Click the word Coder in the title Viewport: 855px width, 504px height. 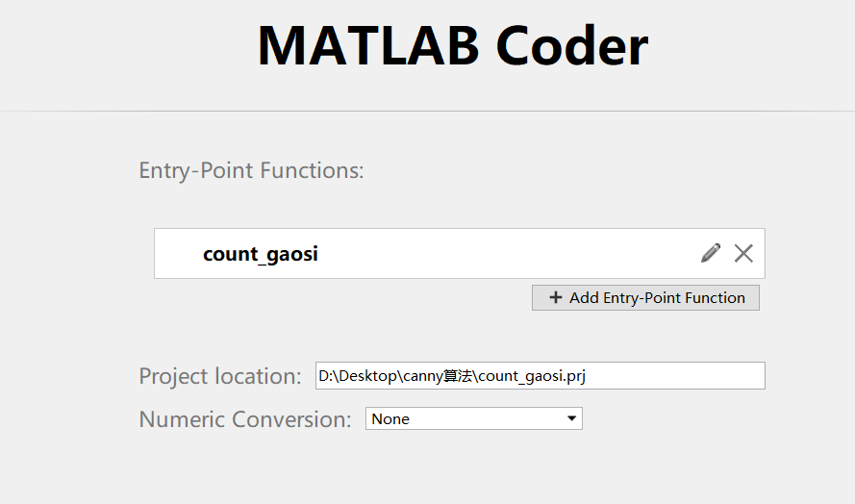coord(572,46)
